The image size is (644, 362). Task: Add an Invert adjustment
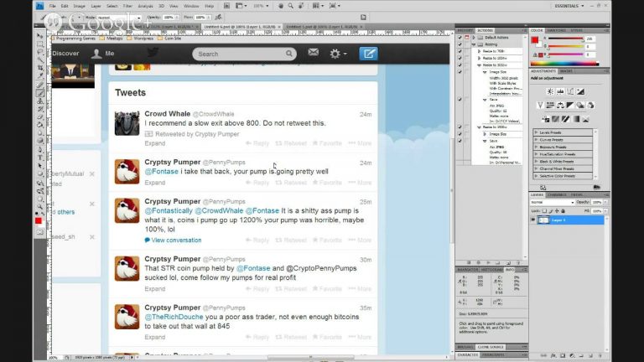(x=545, y=119)
